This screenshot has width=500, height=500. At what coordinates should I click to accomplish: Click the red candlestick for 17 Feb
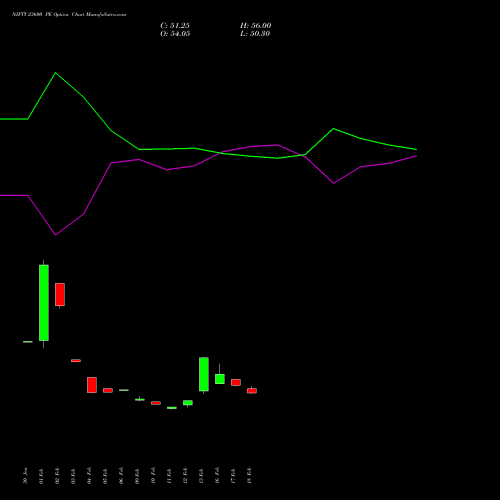[x=236, y=382]
